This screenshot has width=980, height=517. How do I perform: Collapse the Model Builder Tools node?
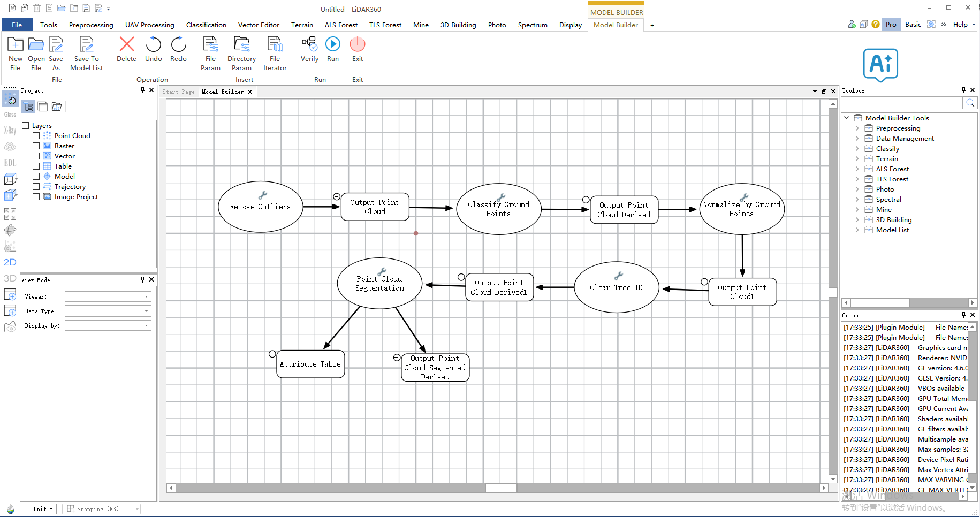847,118
